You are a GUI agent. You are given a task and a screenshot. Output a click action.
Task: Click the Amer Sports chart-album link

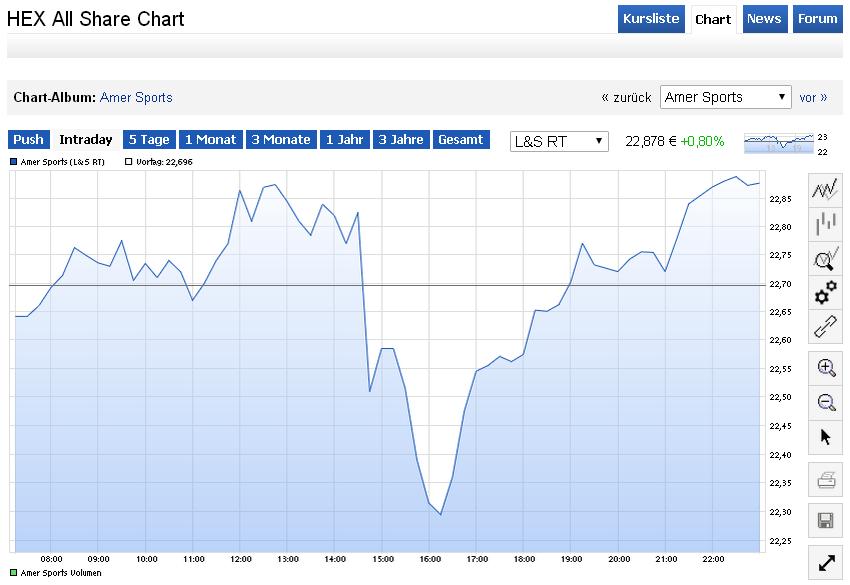(136, 97)
